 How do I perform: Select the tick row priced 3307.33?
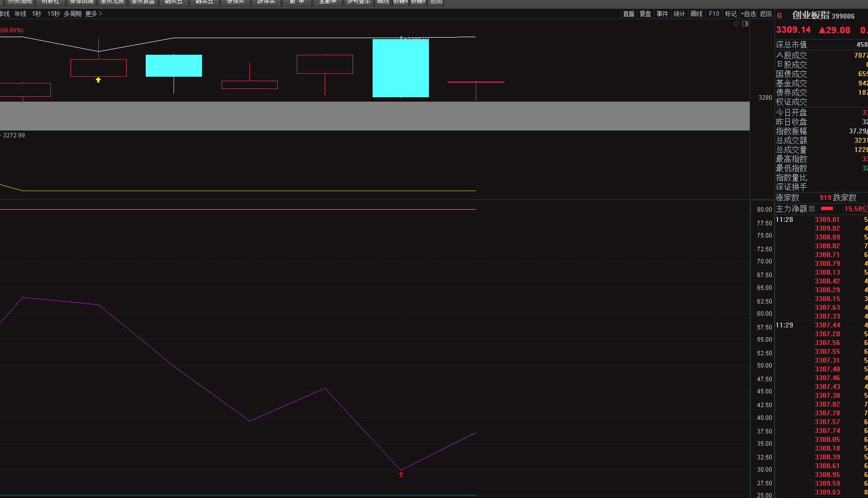(x=822, y=316)
